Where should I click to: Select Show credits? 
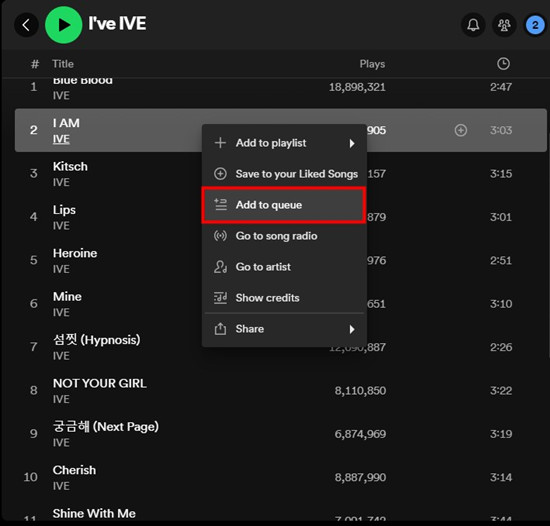coord(284,298)
